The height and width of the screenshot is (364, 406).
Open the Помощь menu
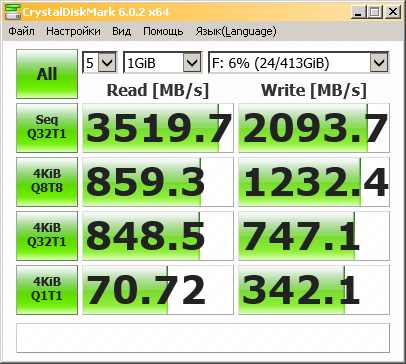[x=163, y=31]
